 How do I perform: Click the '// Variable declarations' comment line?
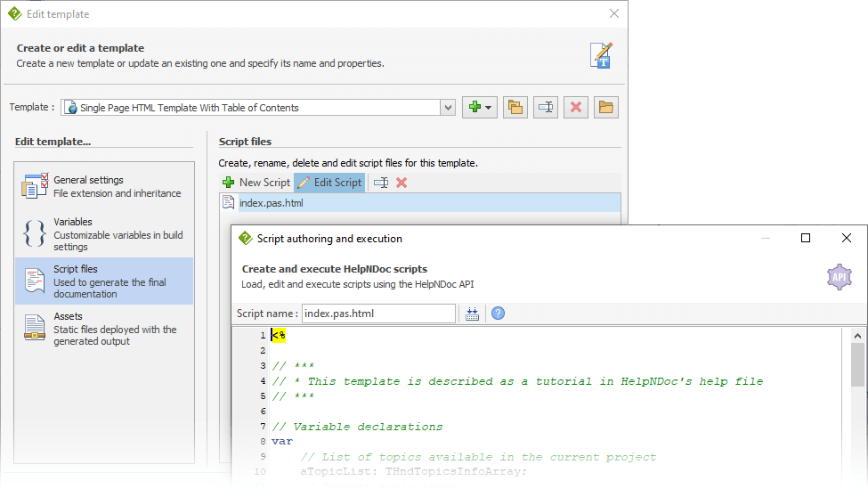tap(357, 427)
